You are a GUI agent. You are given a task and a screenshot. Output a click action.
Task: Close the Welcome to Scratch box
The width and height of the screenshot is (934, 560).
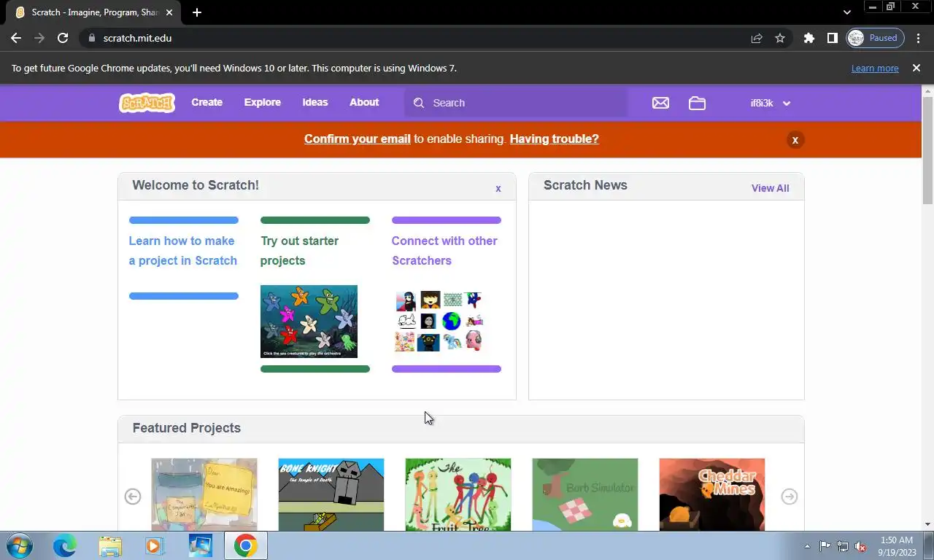(x=498, y=188)
